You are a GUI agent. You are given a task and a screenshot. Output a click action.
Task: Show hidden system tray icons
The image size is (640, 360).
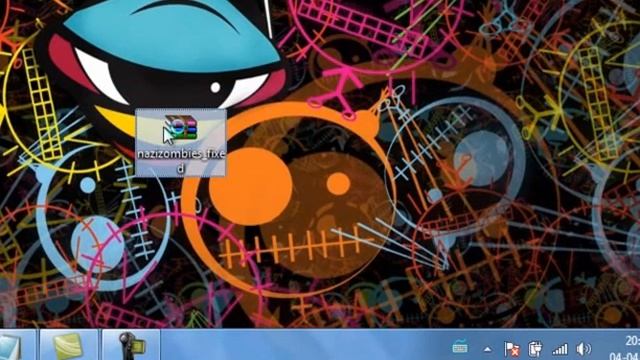[x=487, y=349]
